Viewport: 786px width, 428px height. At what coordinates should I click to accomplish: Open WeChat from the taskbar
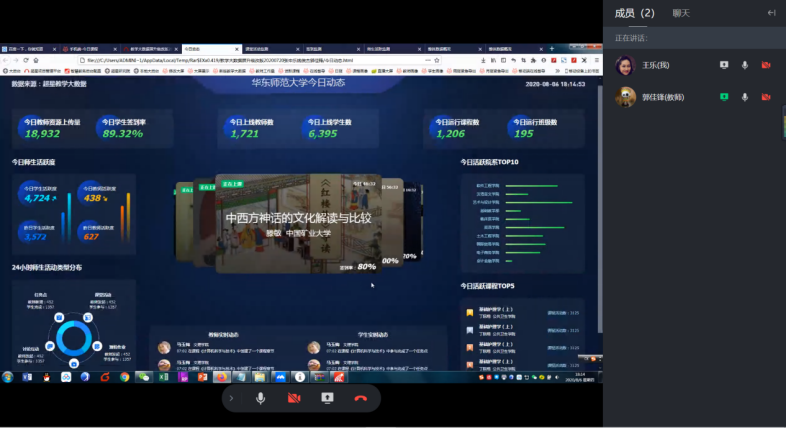point(144,377)
